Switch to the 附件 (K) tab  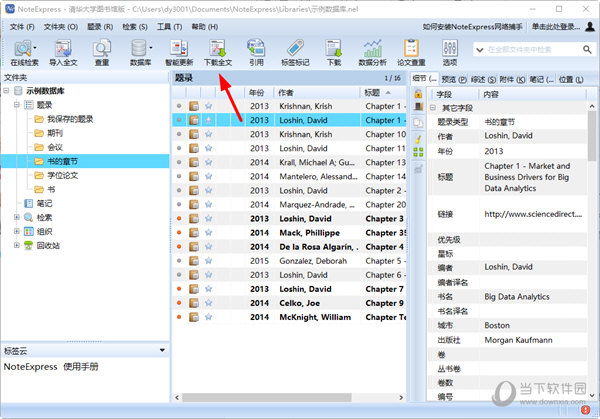512,79
